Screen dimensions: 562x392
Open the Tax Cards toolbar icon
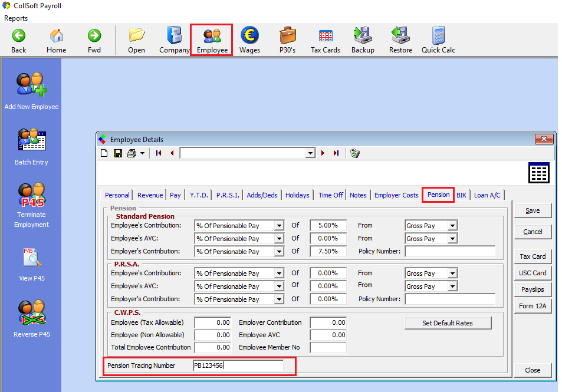point(325,40)
